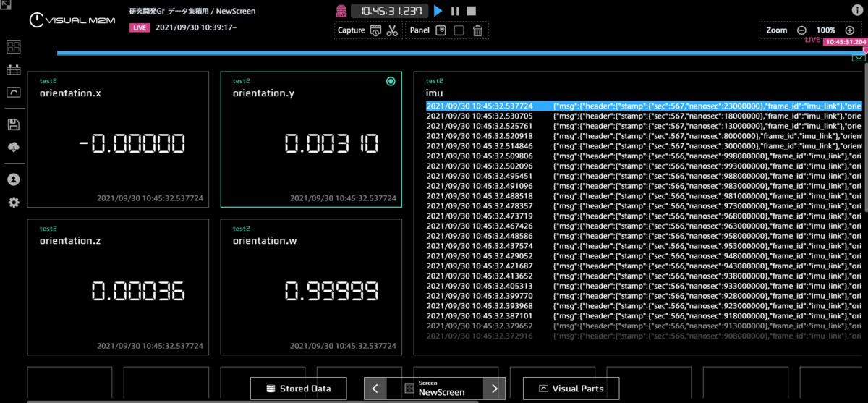Stop the data playback
Image resolution: width=868 pixels, height=403 pixels.
click(471, 11)
